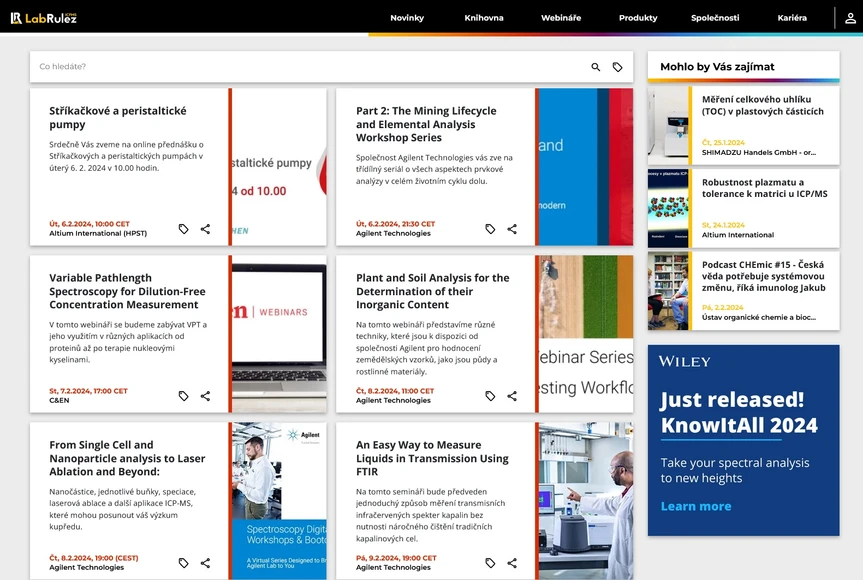Image resolution: width=863 pixels, height=580 pixels.
Task: Open 'An Easy Way to Measure Liquids' title
Action: click(x=432, y=458)
